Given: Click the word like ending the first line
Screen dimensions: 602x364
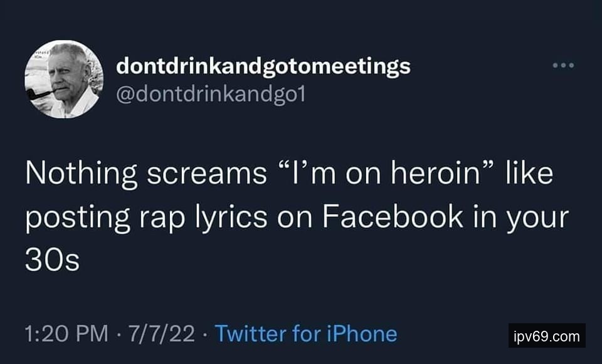Looking at the screenshot, I should 531,174.
